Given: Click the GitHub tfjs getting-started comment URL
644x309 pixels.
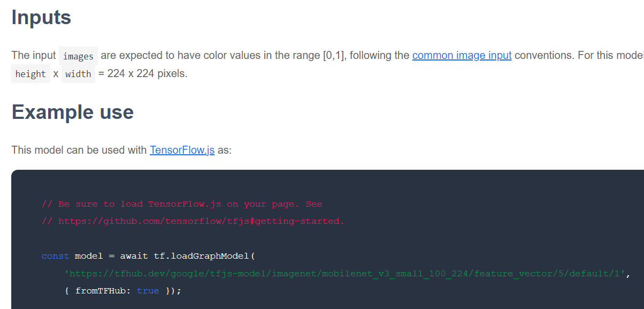Looking at the screenshot, I should [201, 221].
